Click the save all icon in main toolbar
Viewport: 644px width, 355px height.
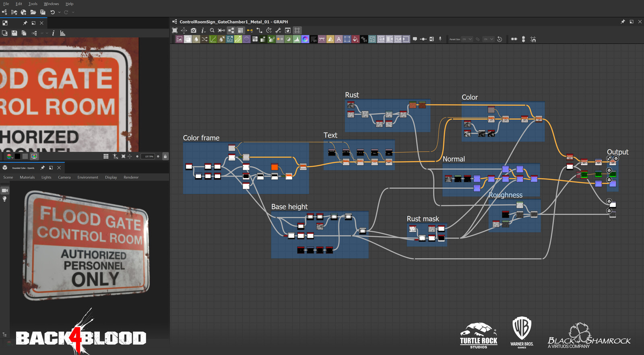(x=43, y=12)
